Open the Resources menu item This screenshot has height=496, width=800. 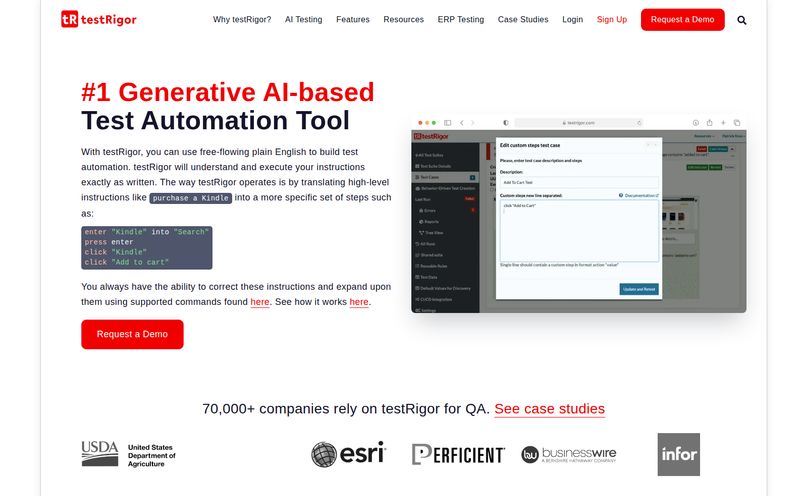tap(404, 19)
